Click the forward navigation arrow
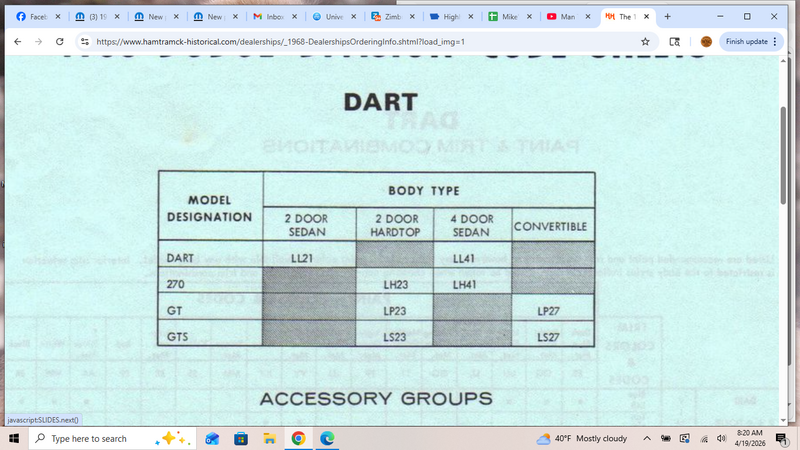This screenshot has width=800, height=450. [39, 42]
